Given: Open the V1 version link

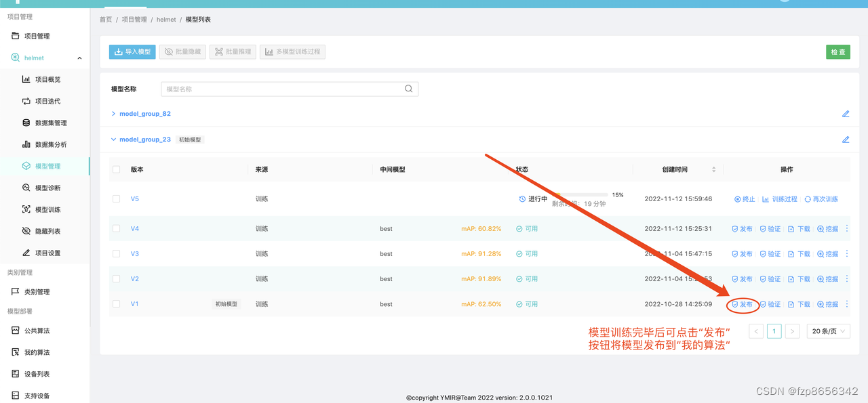Looking at the screenshot, I should point(135,304).
